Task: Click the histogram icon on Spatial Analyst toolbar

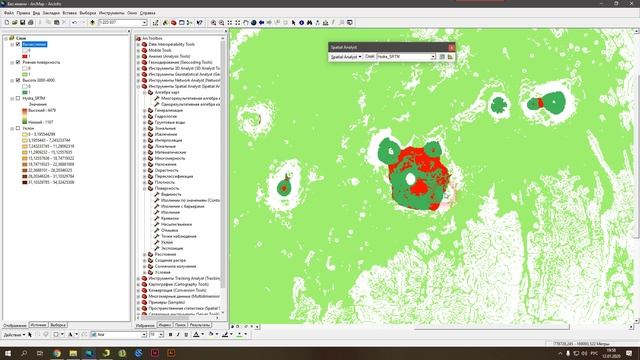Action: tap(450, 57)
